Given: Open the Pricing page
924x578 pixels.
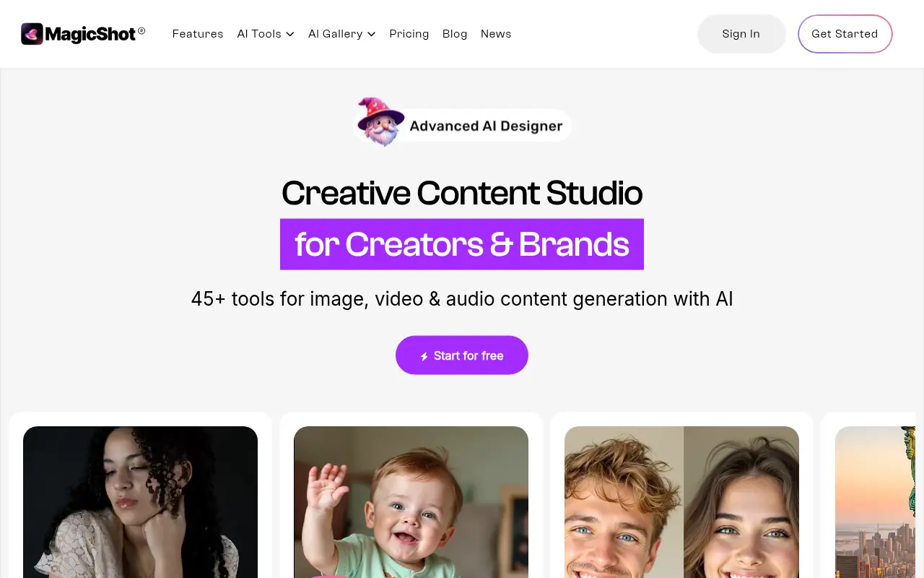Looking at the screenshot, I should (409, 34).
